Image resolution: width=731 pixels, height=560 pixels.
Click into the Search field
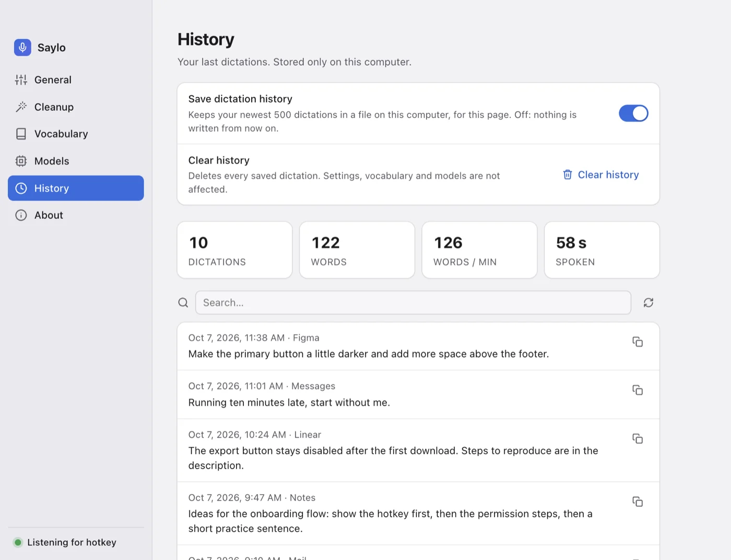[413, 302]
